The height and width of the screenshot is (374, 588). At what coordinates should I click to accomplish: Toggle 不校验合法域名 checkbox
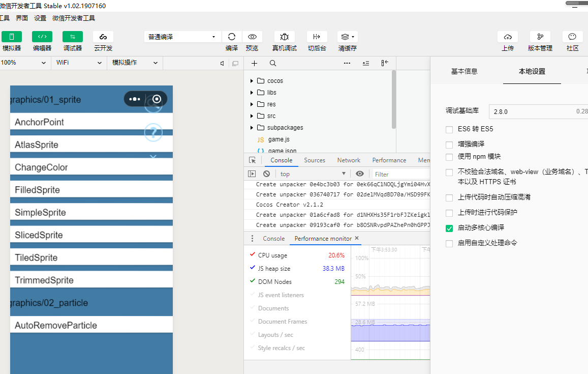449,172
